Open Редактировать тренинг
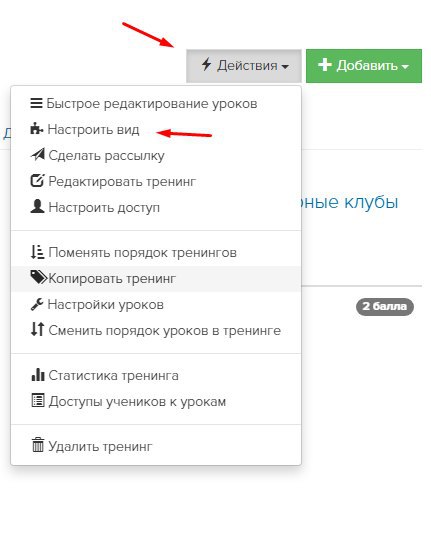The height and width of the screenshot is (540, 431). tap(156, 181)
